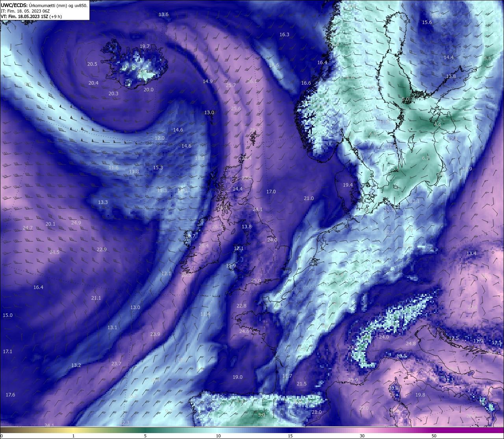Click the 20.3 value label
Screen dimensions: 504x439
[x=113, y=94]
